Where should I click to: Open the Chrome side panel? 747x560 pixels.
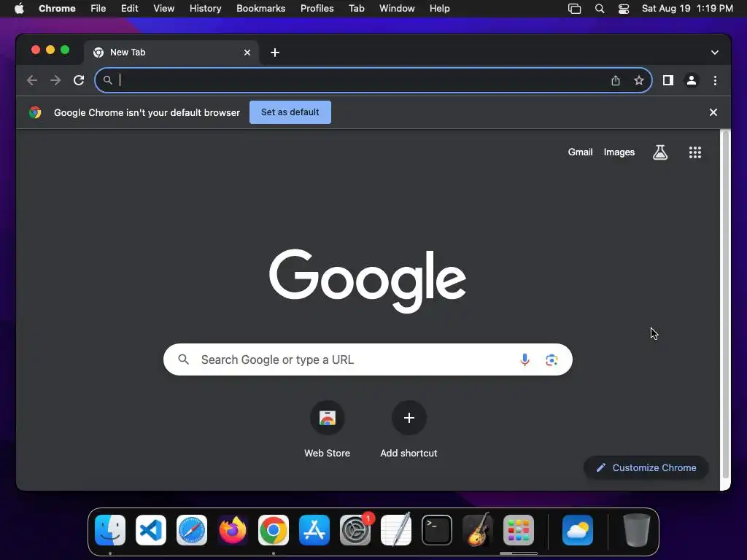pyautogui.click(x=668, y=80)
